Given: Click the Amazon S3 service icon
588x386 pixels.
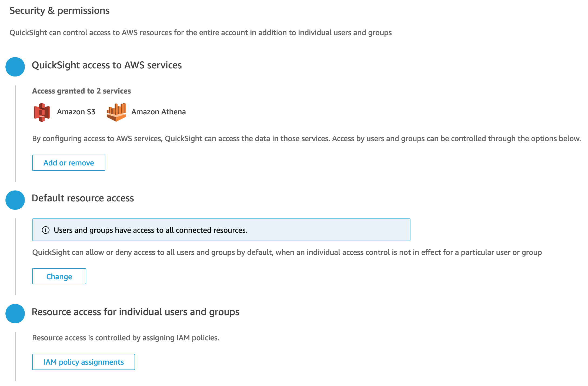Looking at the screenshot, I should tap(42, 112).
